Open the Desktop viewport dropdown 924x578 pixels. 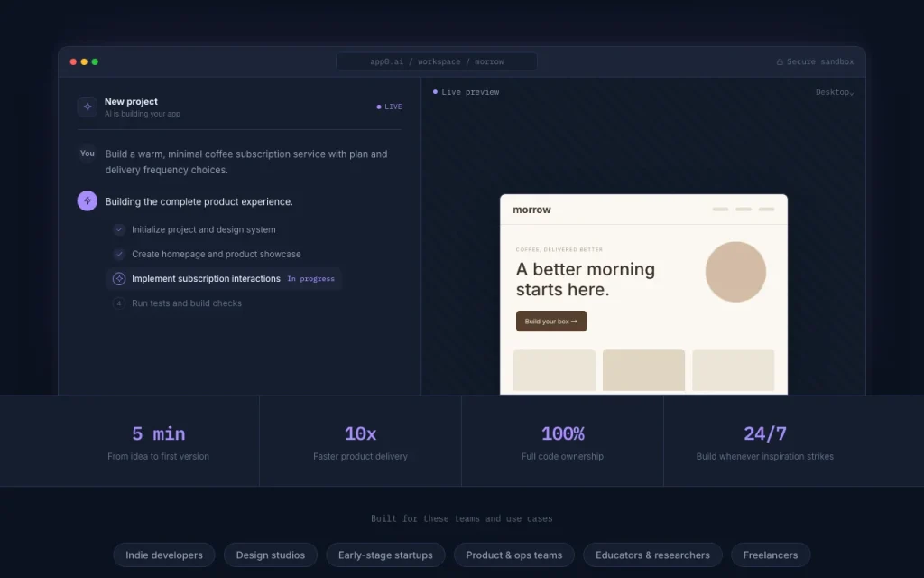point(835,92)
